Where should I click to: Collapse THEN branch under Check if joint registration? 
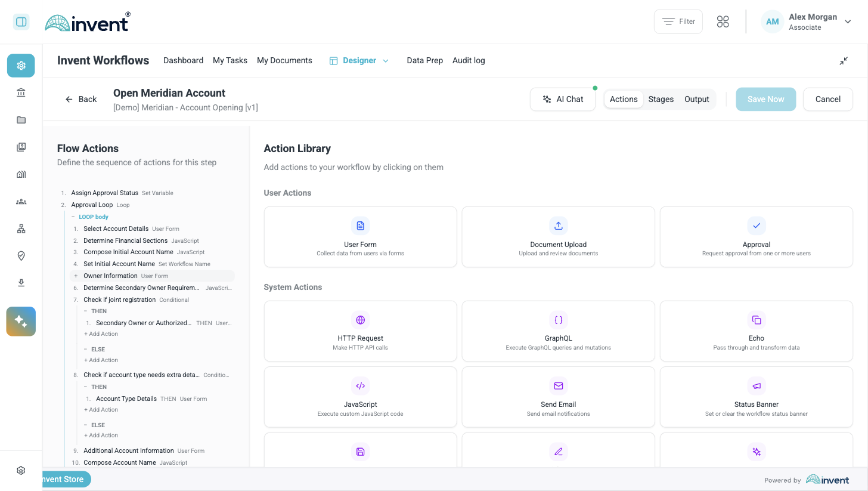click(x=86, y=311)
